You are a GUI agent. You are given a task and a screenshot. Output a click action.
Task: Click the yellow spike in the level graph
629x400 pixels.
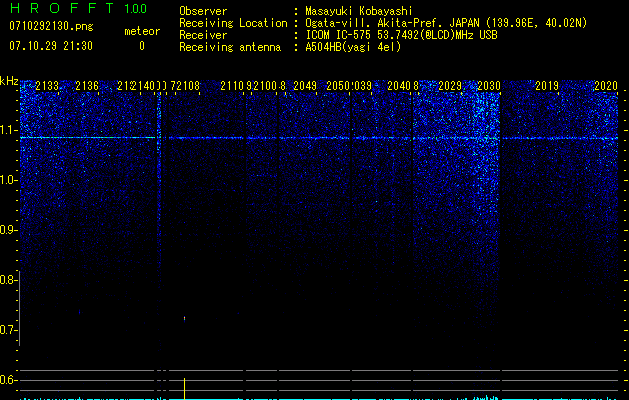coord(185,388)
